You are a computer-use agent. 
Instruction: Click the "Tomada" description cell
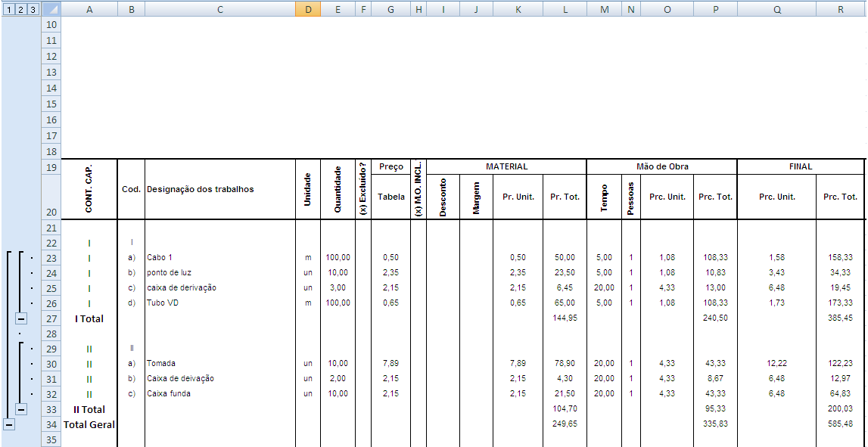coord(219,364)
